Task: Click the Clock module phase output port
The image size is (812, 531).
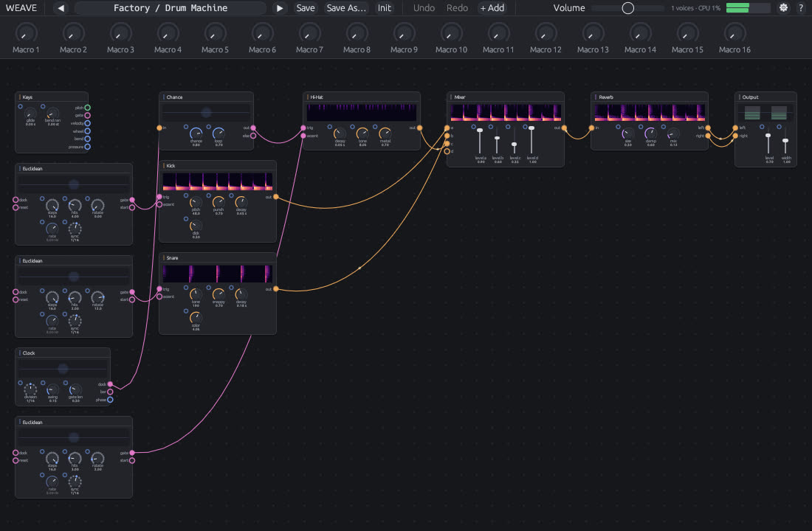Action: 110,400
